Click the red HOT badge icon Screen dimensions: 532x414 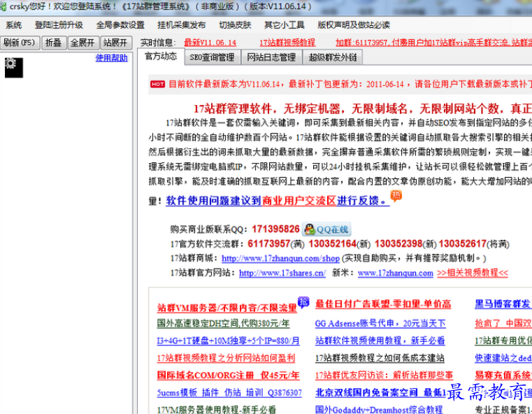click(158, 84)
